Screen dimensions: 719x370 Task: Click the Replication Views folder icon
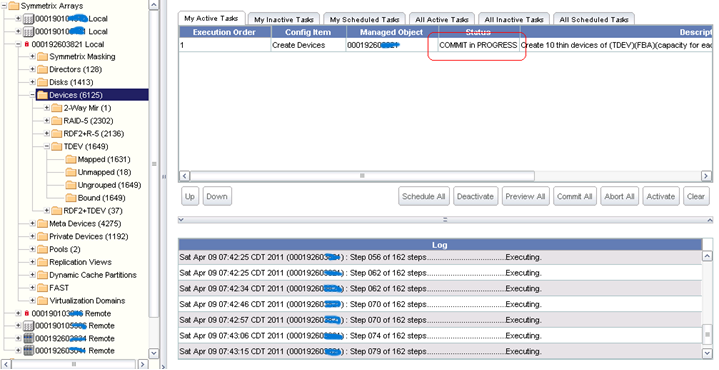(x=43, y=262)
